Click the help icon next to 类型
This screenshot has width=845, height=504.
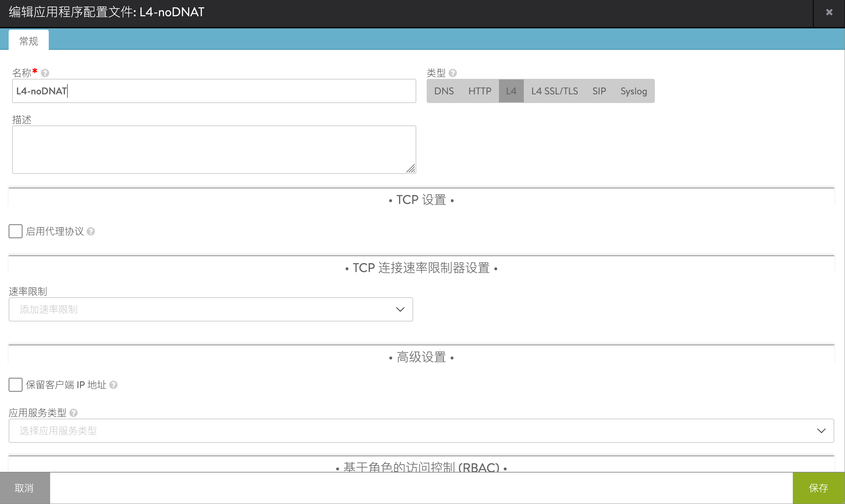click(453, 73)
